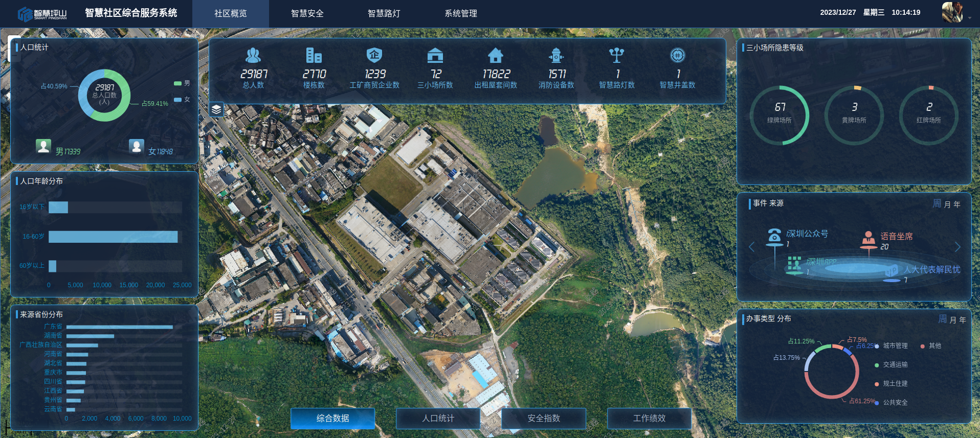The height and width of the screenshot is (438, 980).
Task: Toggle the 其他 legend item
Action: pyautogui.click(x=931, y=346)
